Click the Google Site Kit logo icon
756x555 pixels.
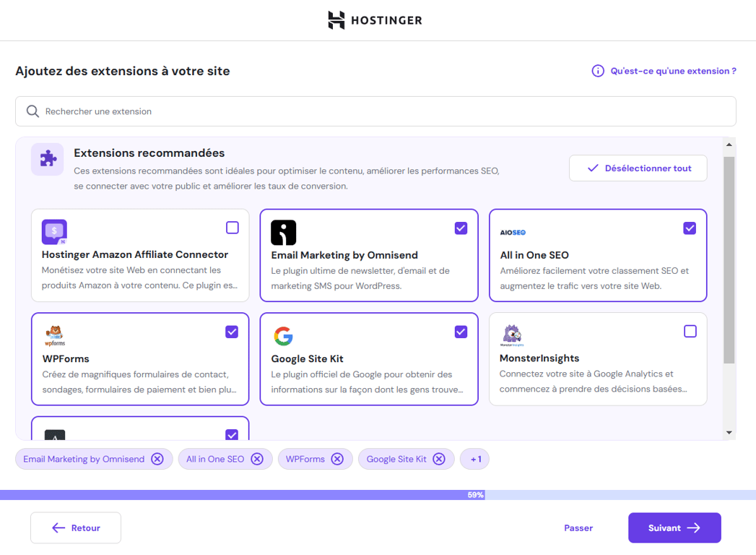click(x=284, y=336)
